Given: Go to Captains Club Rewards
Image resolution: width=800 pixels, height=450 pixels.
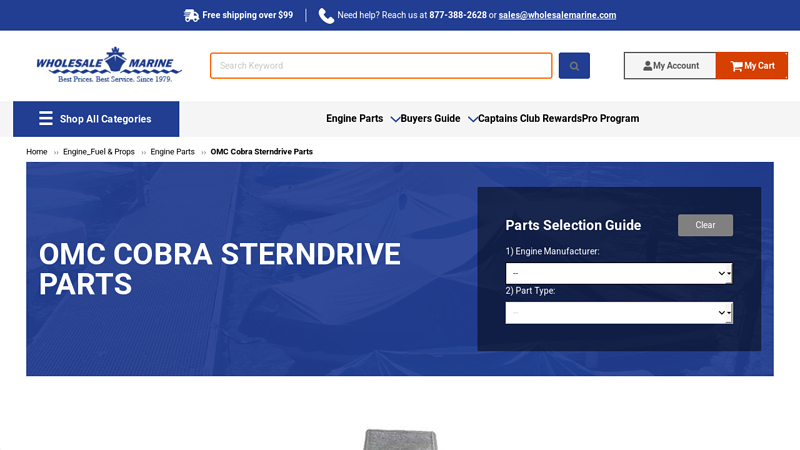Looking at the screenshot, I should point(530,118).
